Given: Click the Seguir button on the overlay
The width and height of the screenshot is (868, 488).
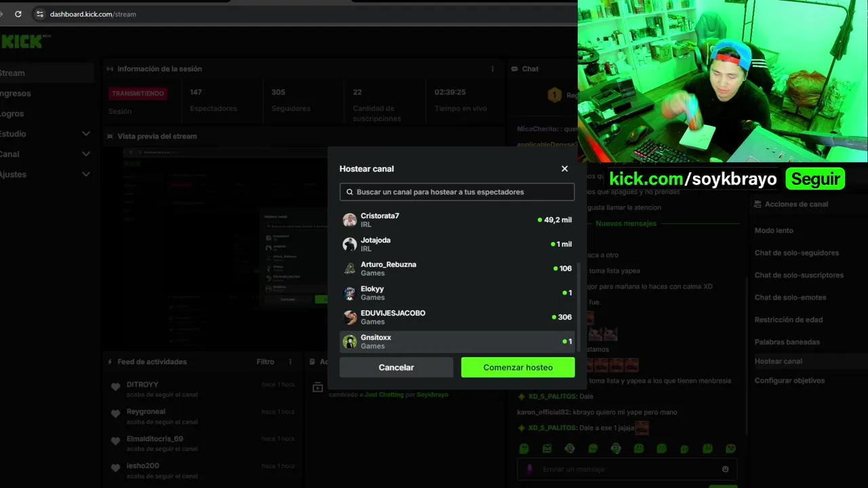Looking at the screenshot, I should [815, 179].
